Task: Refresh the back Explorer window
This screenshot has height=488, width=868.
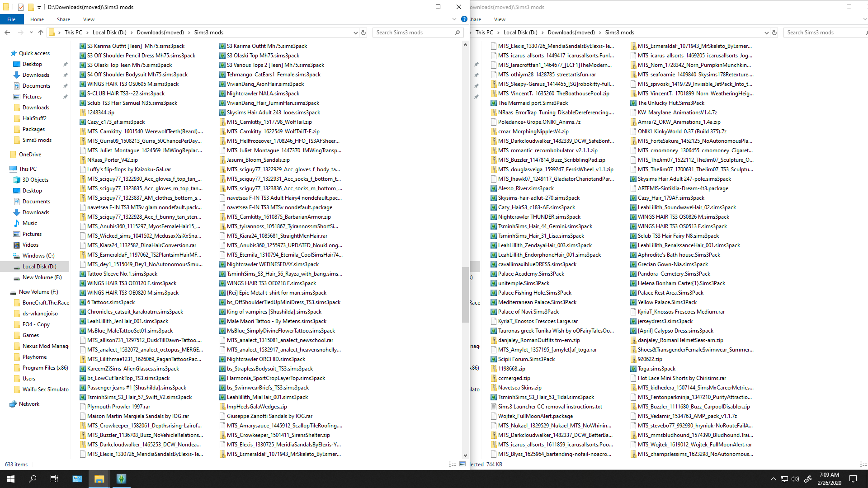Action: pyautogui.click(x=774, y=33)
